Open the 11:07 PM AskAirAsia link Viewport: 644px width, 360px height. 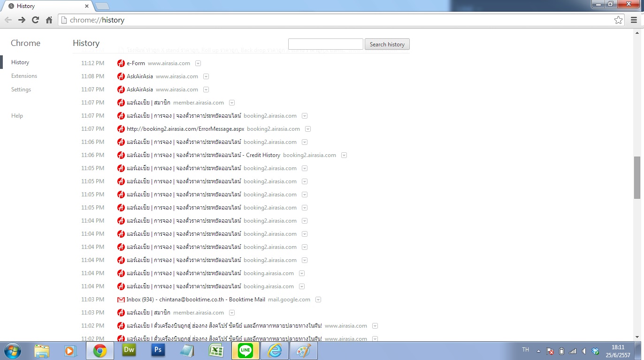140,90
